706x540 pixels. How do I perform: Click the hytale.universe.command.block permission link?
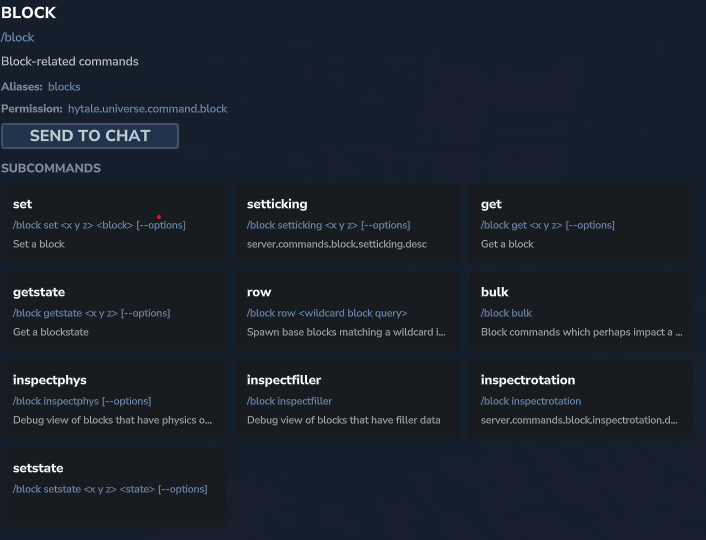(x=148, y=109)
